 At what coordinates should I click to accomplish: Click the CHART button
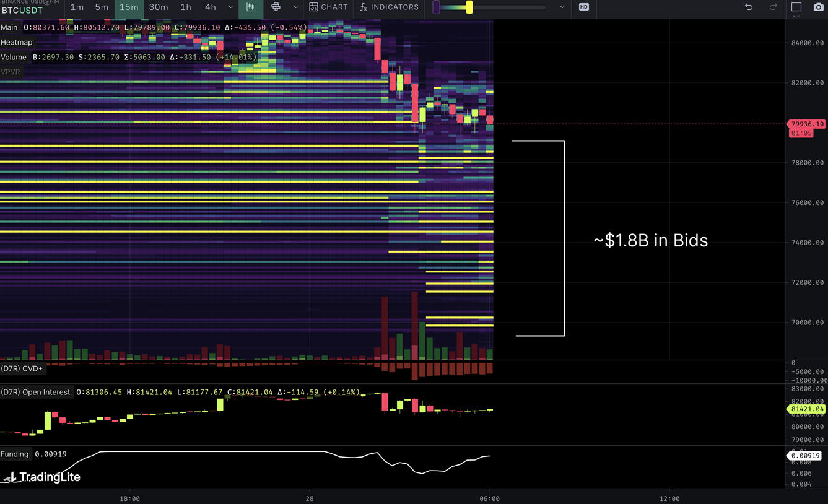(328, 7)
